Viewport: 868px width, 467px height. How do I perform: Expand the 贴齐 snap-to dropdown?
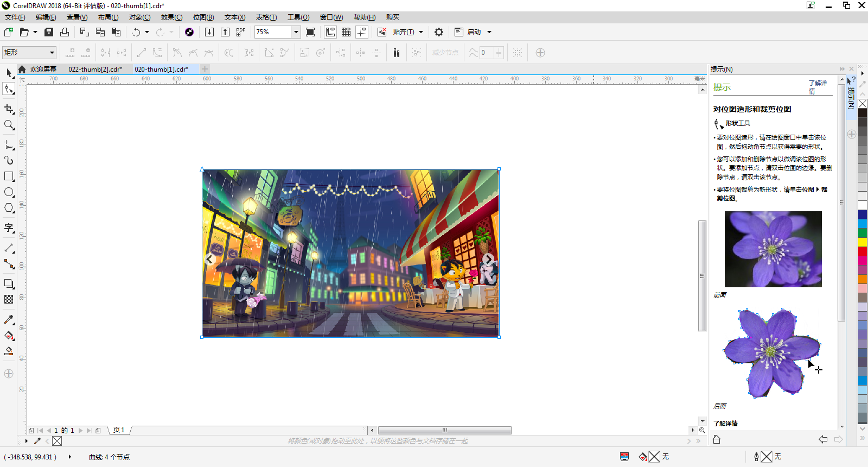tap(421, 32)
